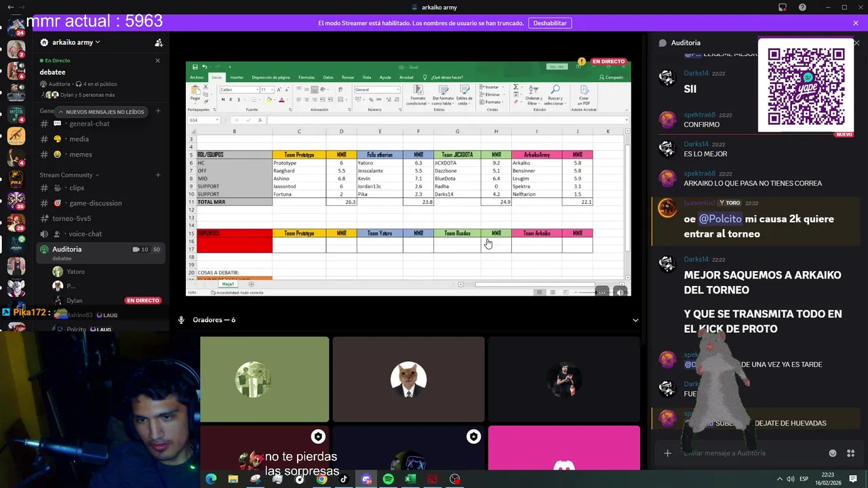Open apps launcher icon in message box
The image size is (868, 488).
(x=850, y=453)
